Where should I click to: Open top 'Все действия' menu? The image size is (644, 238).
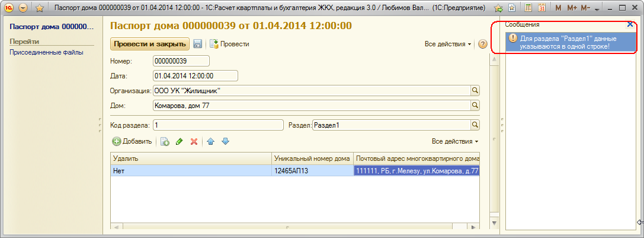448,44
